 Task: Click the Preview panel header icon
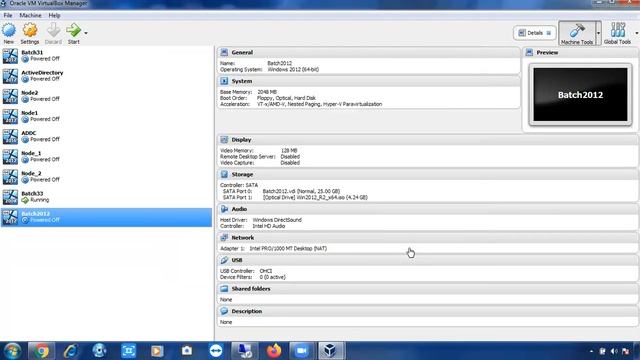[x=529, y=52]
